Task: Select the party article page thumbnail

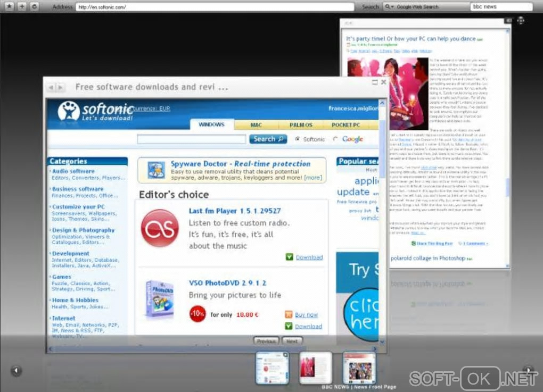Action: tap(316, 368)
